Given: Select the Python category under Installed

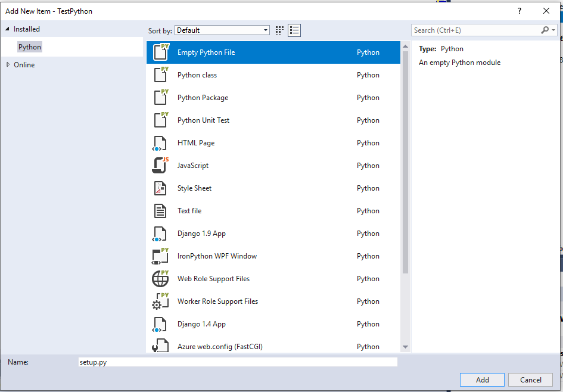Looking at the screenshot, I should click(x=30, y=47).
